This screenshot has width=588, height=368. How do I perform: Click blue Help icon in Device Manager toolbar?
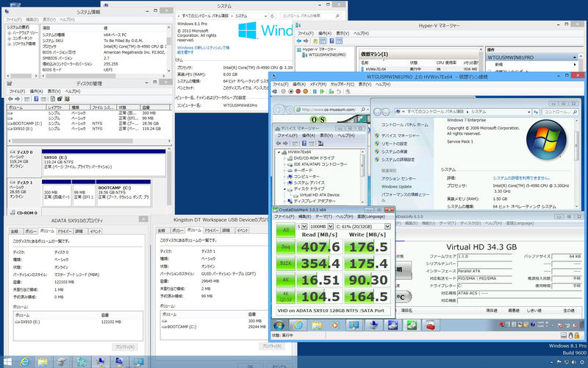(x=304, y=143)
